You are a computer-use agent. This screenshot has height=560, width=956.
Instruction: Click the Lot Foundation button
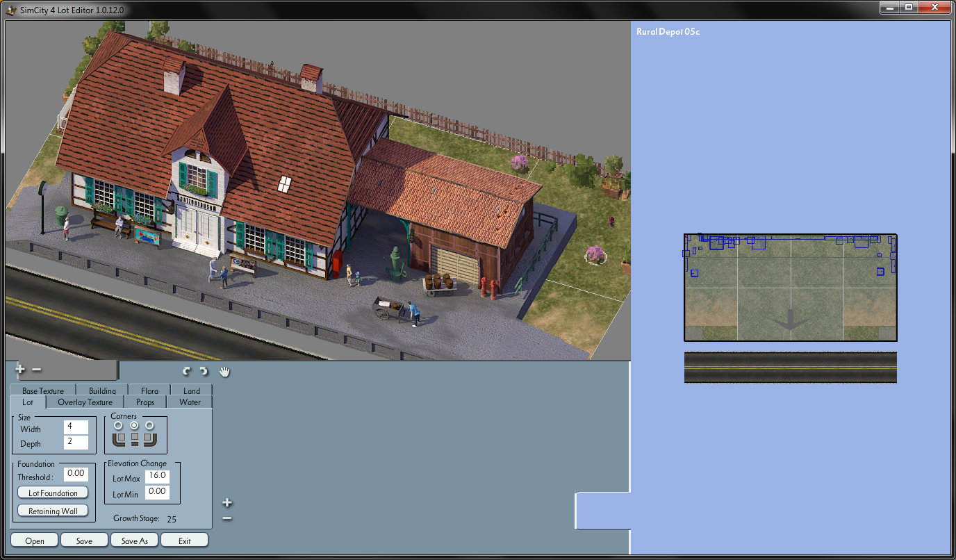[53, 493]
